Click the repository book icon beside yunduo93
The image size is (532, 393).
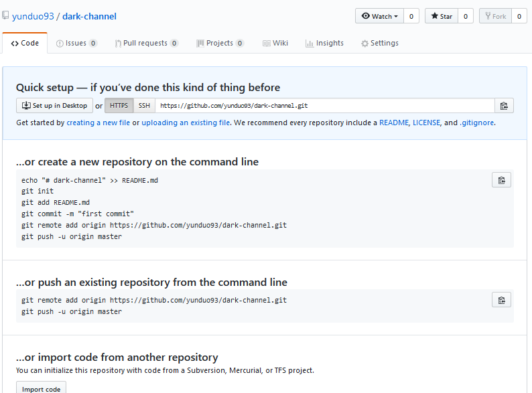[x=6, y=15]
